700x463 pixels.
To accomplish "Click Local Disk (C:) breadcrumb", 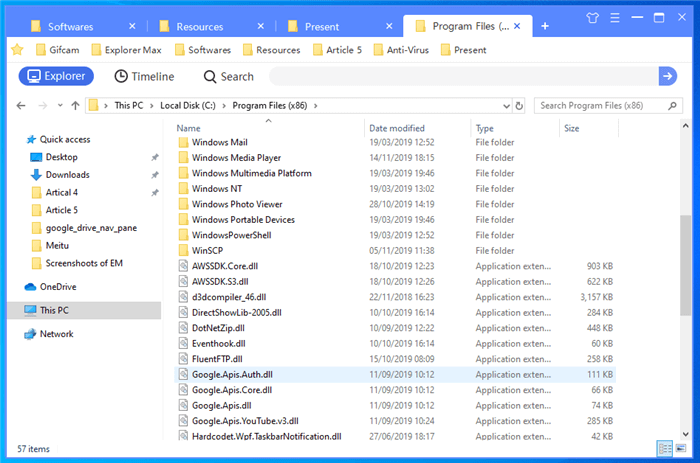I will (x=188, y=106).
